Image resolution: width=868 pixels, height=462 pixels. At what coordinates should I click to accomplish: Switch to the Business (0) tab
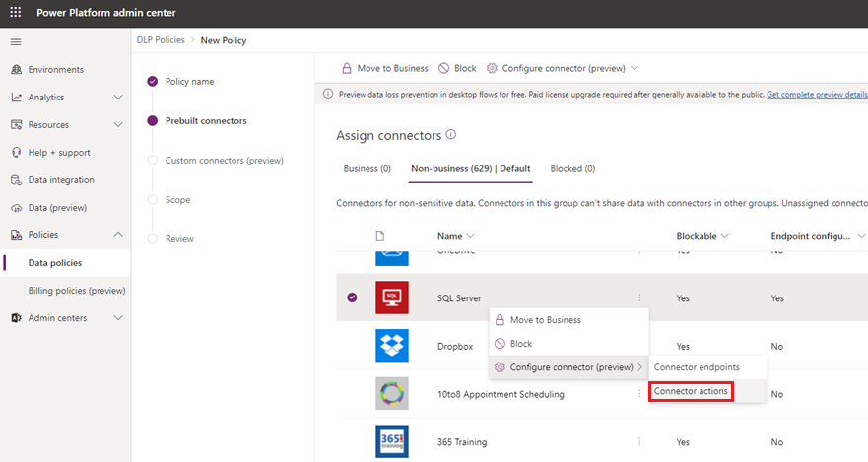tap(367, 168)
